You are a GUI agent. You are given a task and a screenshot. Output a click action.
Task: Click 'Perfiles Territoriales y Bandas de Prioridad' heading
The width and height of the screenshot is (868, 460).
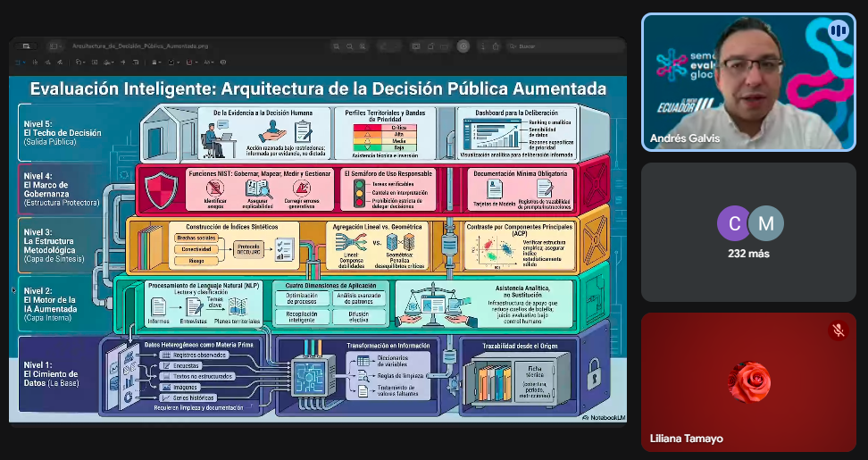385,115
